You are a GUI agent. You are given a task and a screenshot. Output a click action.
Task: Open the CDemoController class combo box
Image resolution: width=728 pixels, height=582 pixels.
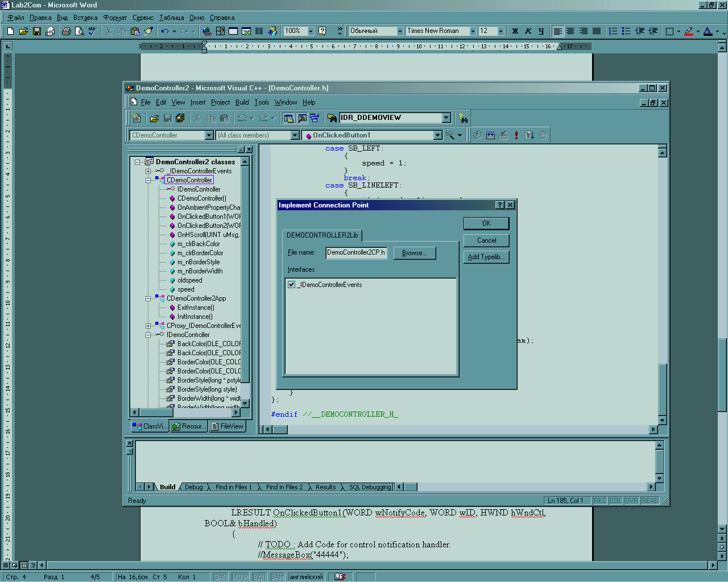209,135
